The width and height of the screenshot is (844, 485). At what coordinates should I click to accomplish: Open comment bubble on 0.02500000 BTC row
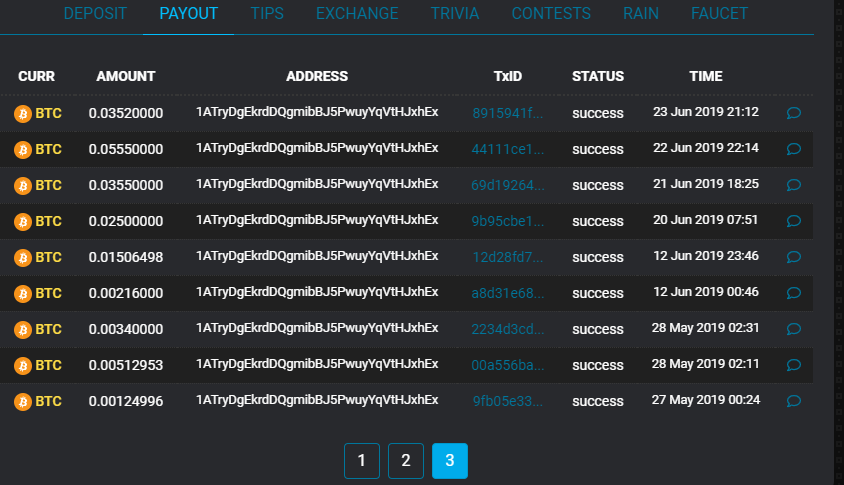click(794, 221)
